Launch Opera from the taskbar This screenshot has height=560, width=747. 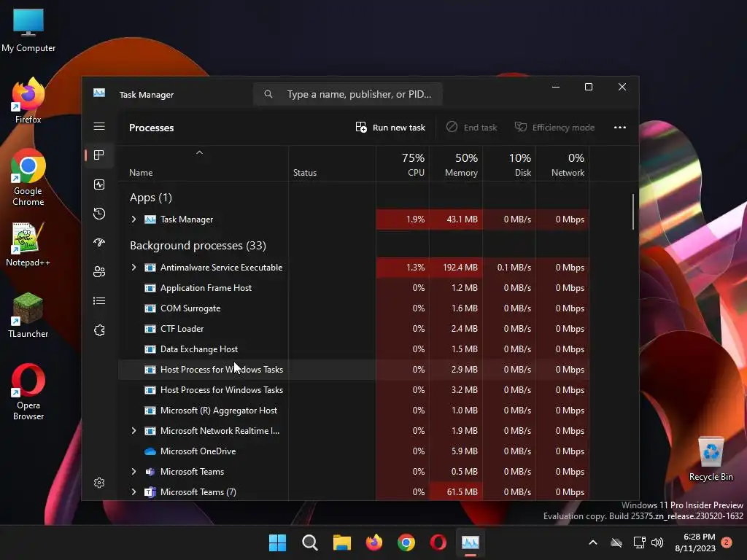tap(438, 542)
